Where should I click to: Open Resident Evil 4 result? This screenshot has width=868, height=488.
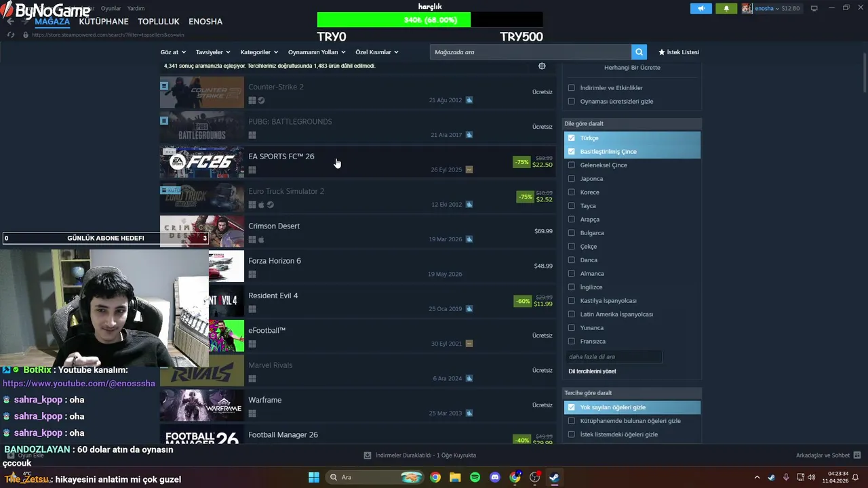(357, 302)
